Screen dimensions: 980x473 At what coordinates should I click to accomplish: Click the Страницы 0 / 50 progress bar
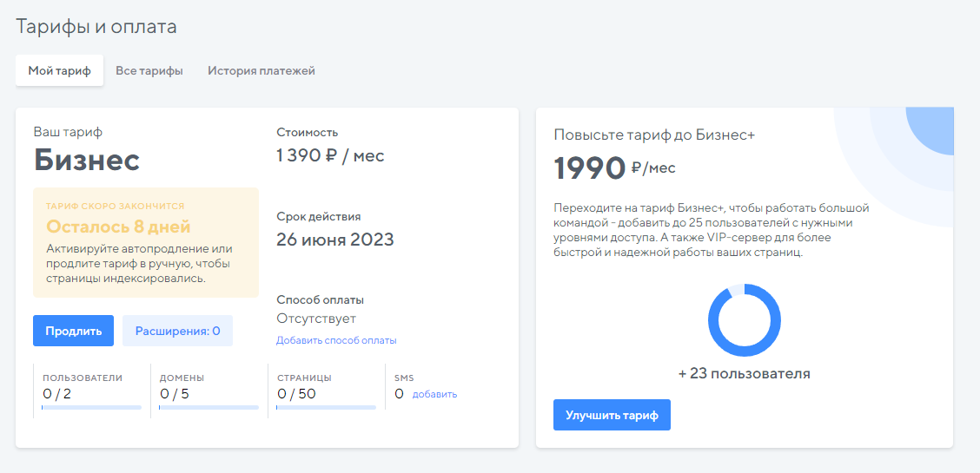[326, 406]
